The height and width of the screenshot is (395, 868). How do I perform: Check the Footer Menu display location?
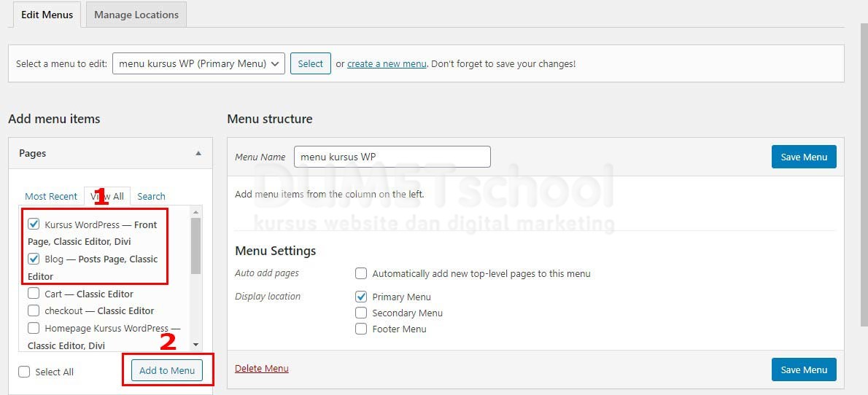coord(361,329)
